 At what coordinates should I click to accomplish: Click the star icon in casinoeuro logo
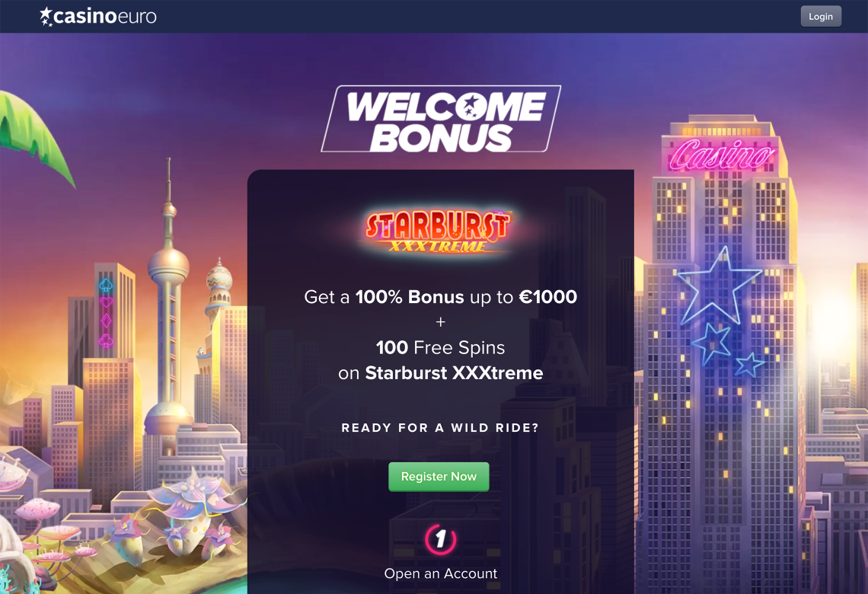[46, 16]
